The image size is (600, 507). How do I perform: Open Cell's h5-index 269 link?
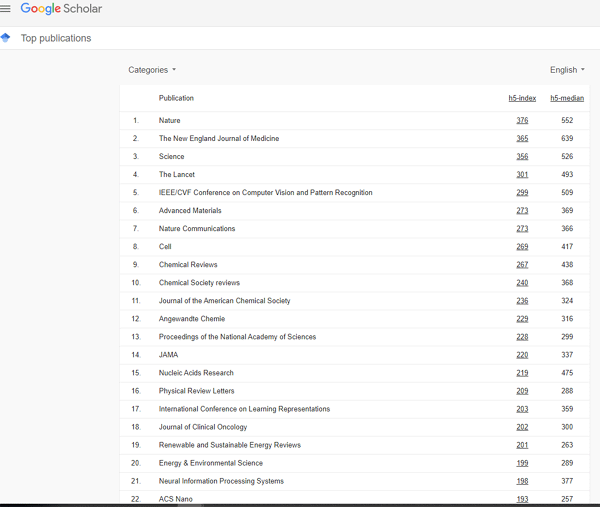pyautogui.click(x=522, y=247)
